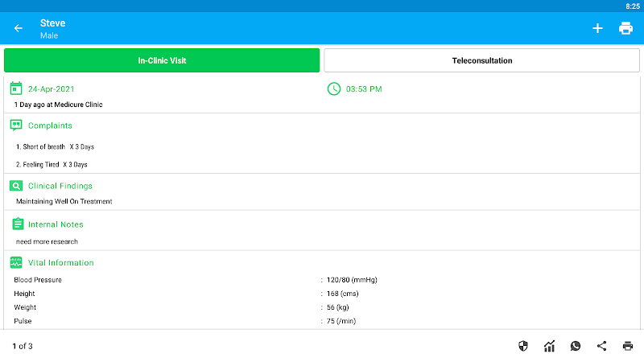The height and width of the screenshot is (362, 644).
Task: Tap patient name Steve in header
Action: coord(53,23)
